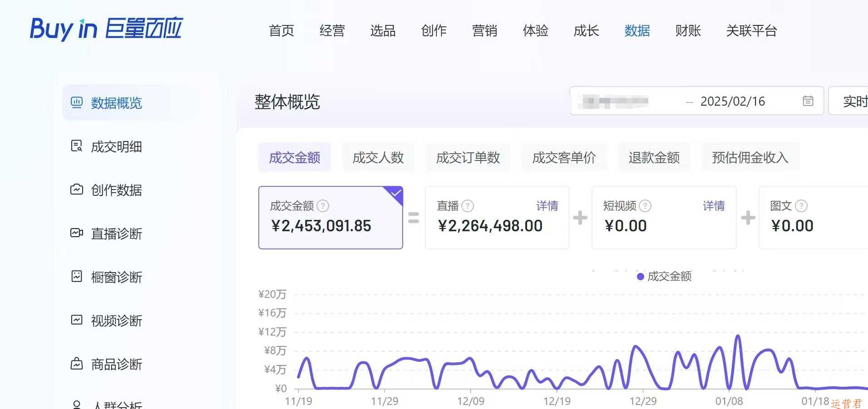Screen dimensions: 868x409
Task: Open 详情 link on 短视频 card
Action: 714,206
